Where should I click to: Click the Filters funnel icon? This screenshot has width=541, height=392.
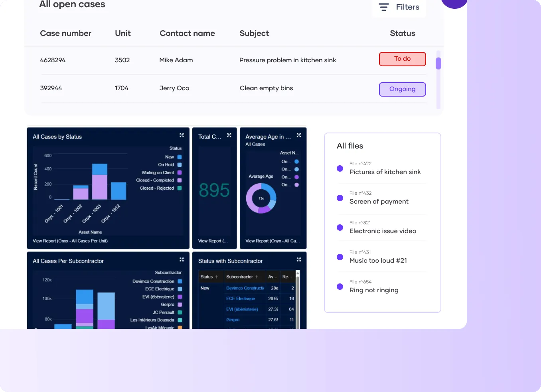click(383, 7)
